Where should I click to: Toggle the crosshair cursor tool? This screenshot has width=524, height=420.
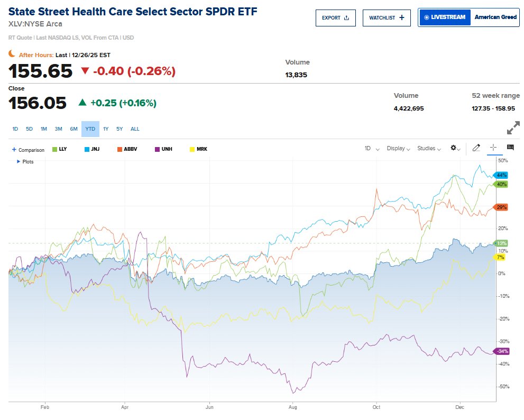(493, 148)
